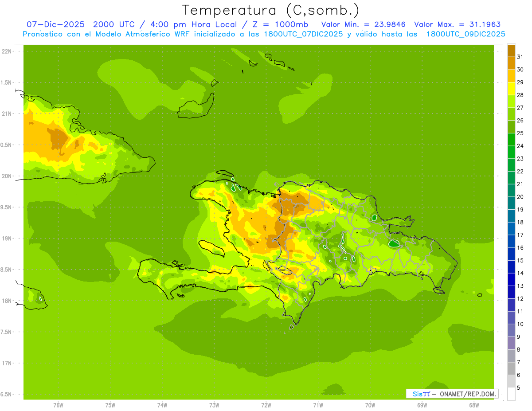Click the 'ONAMET/REP.DOM.' credit label
The width and height of the screenshot is (532, 411).
[467, 394]
